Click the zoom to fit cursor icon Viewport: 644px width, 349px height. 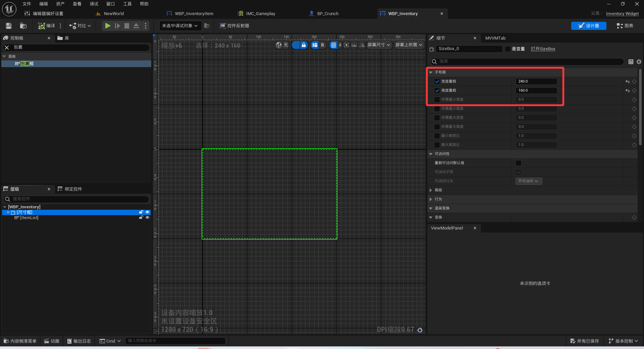346,45
